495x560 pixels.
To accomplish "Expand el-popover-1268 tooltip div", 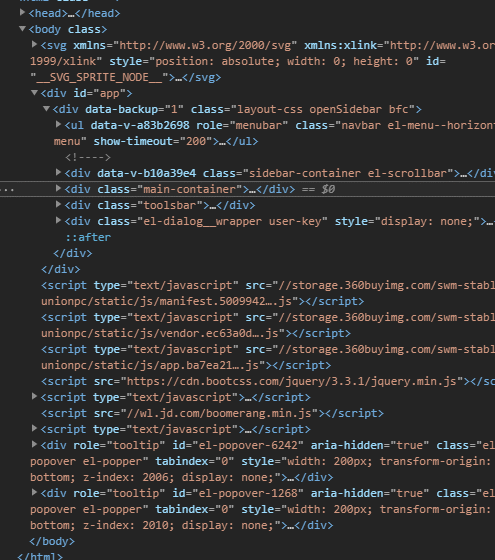I will coord(34,492).
